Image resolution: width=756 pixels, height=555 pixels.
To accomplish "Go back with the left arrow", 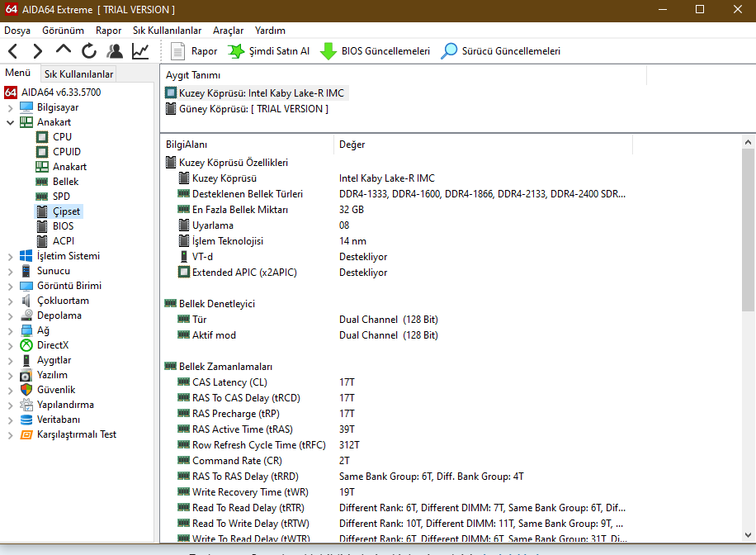I will point(13,50).
